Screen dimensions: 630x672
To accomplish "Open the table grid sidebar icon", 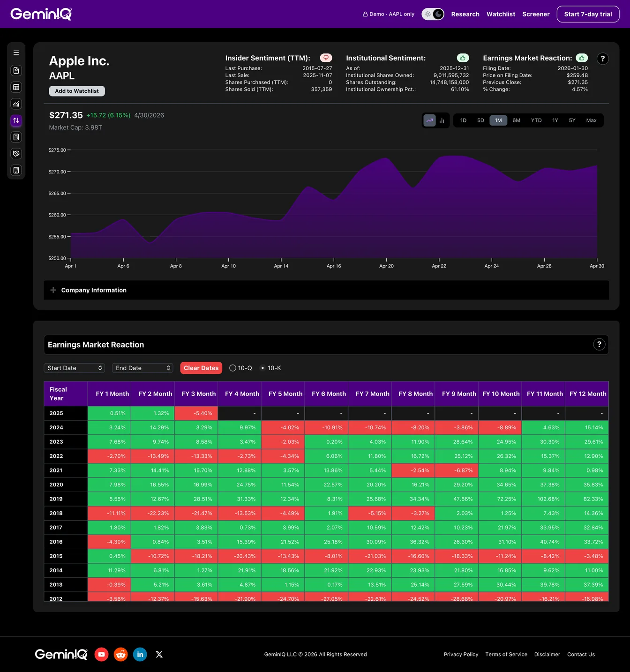I will tap(16, 87).
